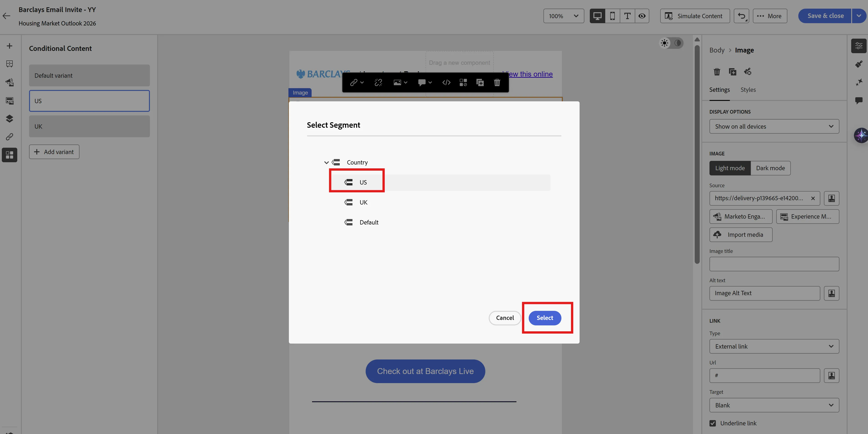Screen dimensions: 868x434
Task: Cancel the Select Segment dialog
Action: [x=504, y=318]
